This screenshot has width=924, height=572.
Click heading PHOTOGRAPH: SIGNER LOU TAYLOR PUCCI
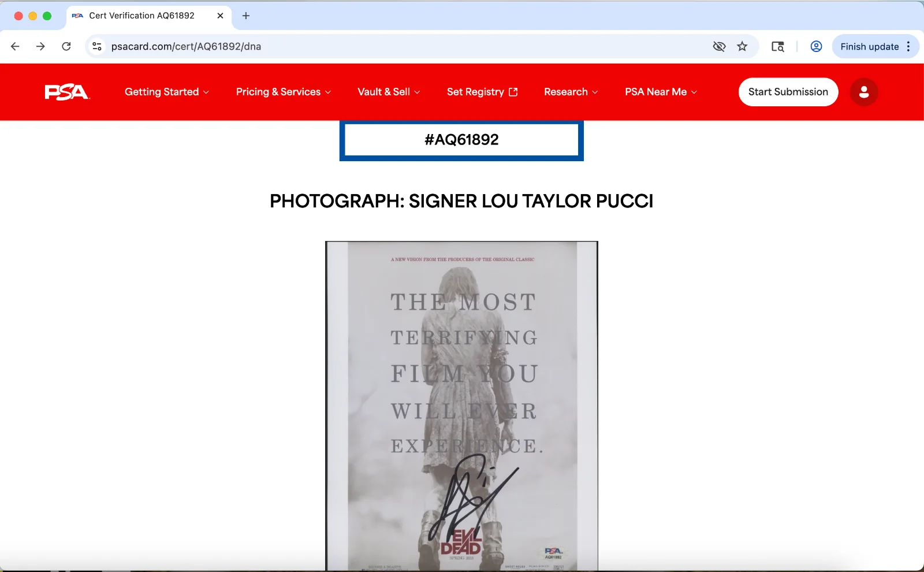click(x=461, y=201)
